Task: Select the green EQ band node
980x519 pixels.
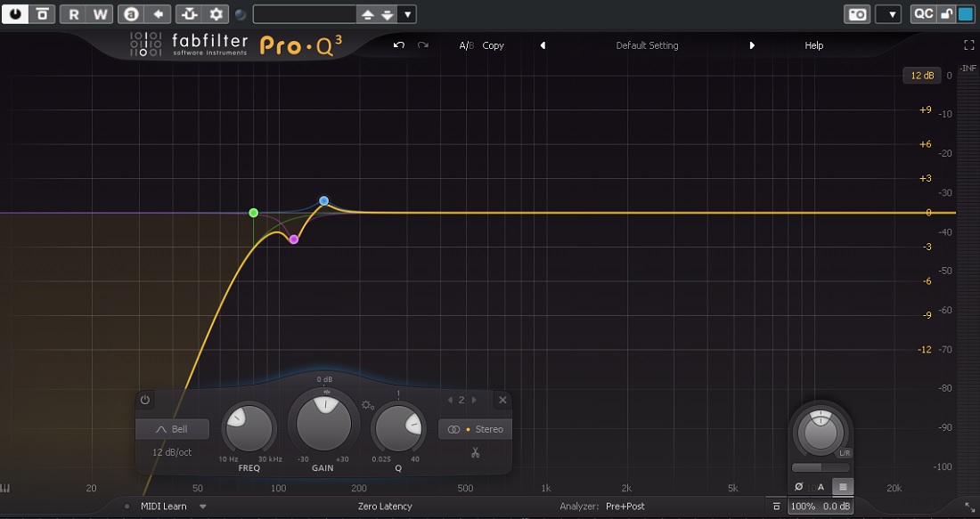Action: click(253, 213)
